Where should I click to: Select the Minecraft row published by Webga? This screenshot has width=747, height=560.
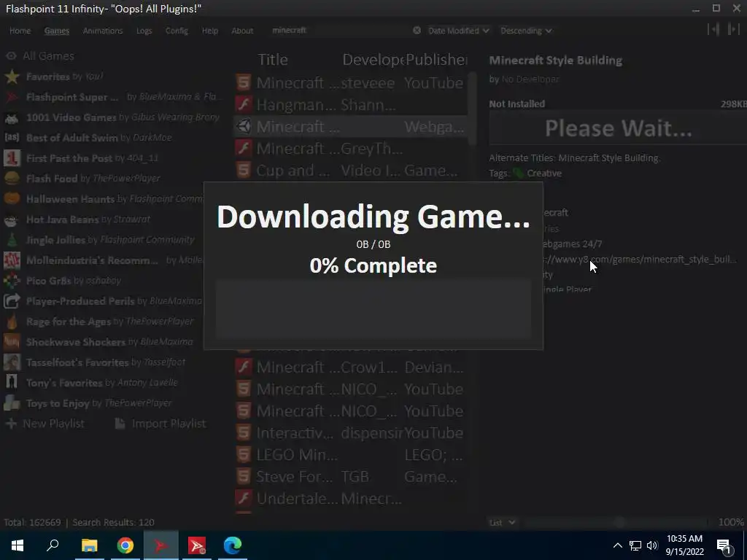[351, 127]
